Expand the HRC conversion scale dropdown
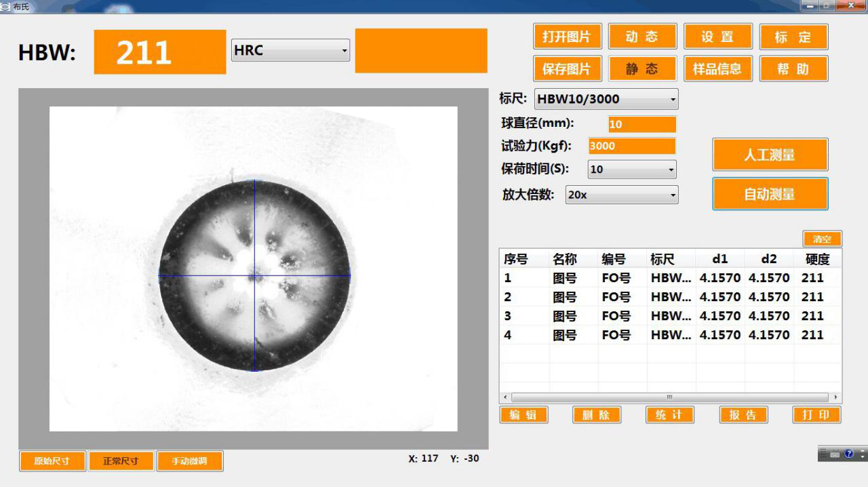Image resolution: width=868 pixels, height=487 pixels. [290, 50]
